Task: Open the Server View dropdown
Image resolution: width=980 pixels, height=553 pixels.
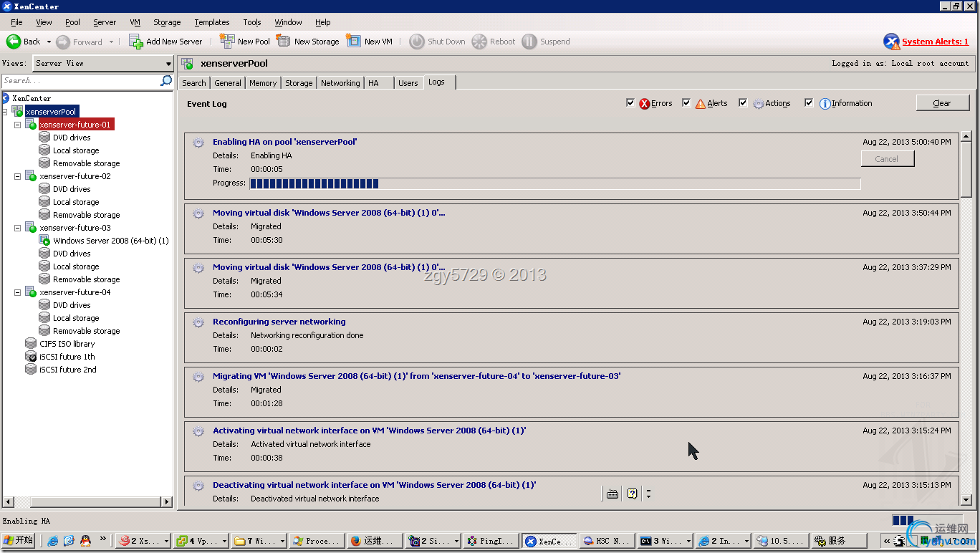Action: [168, 64]
